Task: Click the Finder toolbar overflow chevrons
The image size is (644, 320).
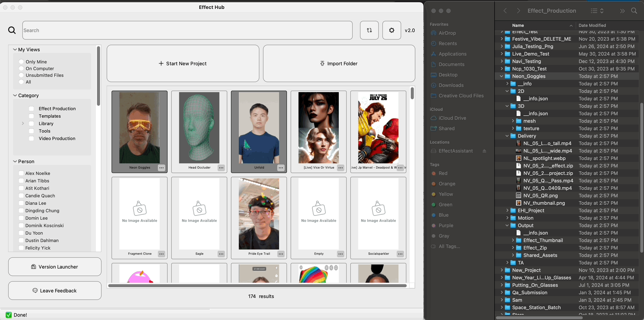Action: [x=622, y=11]
